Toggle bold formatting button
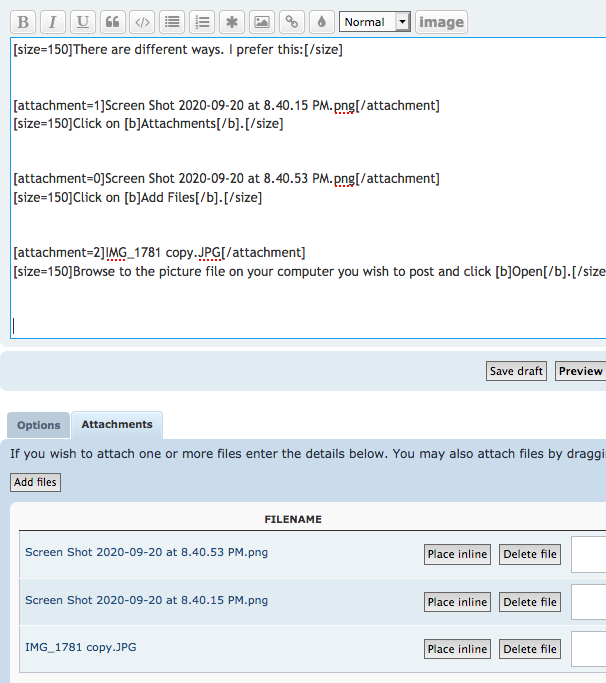The width and height of the screenshot is (606, 683). tap(24, 21)
